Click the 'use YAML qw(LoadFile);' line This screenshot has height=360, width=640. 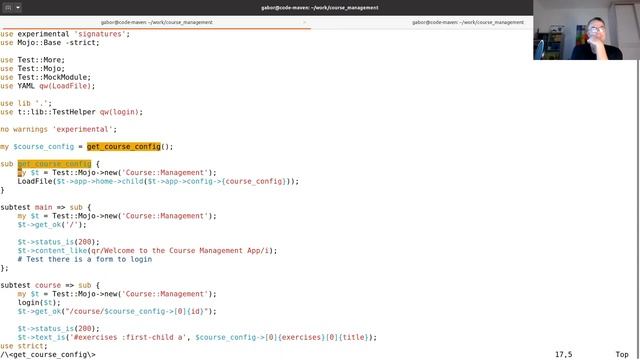point(48,86)
